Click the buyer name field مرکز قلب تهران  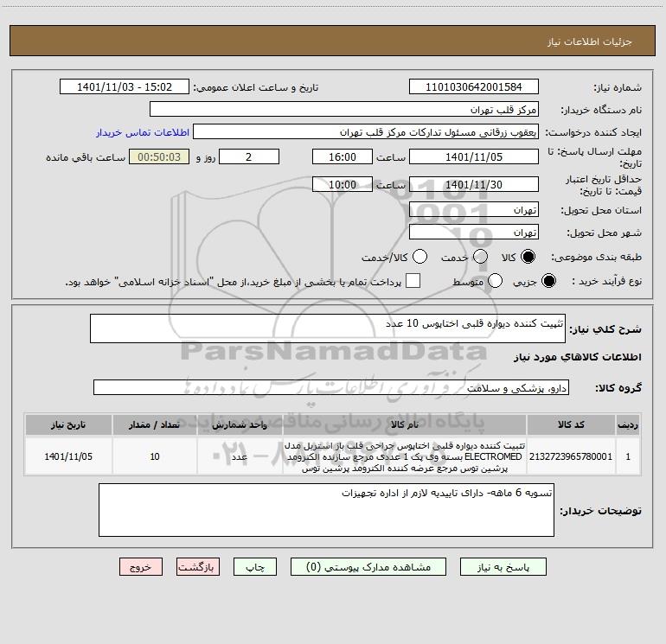(x=344, y=110)
